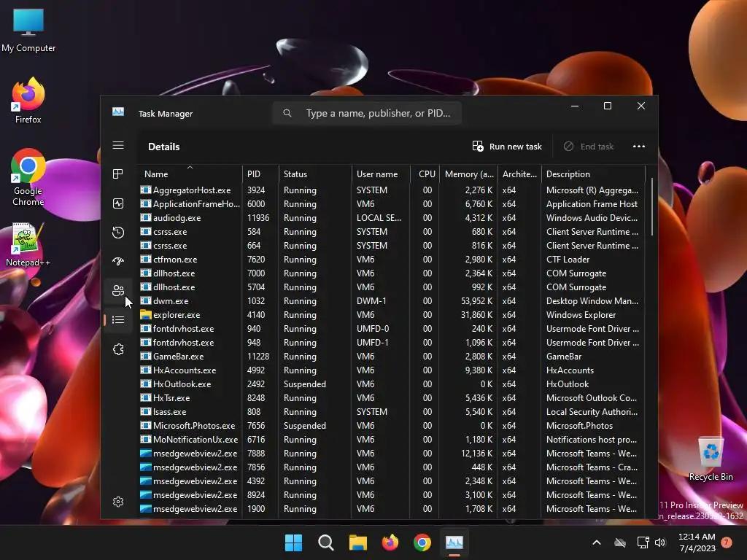Image resolution: width=747 pixels, height=560 pixels.
Task: Click the network icon in system tray
Action: point(643,542)
